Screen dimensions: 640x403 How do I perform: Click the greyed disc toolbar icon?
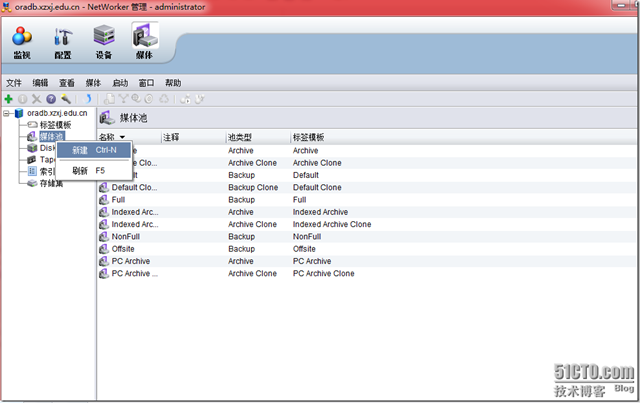[x=149, y=99]
